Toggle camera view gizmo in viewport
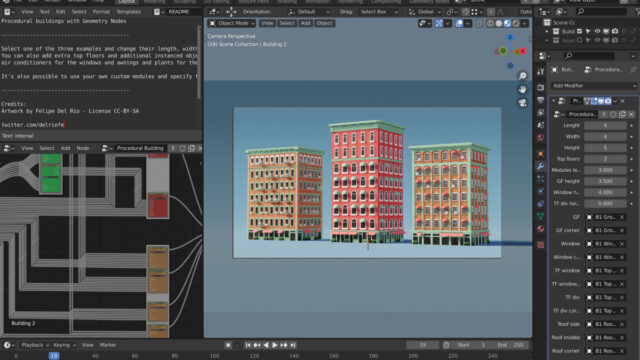Image resolution: width=640 pixels, height=360 pixels. tap(522, 103)
